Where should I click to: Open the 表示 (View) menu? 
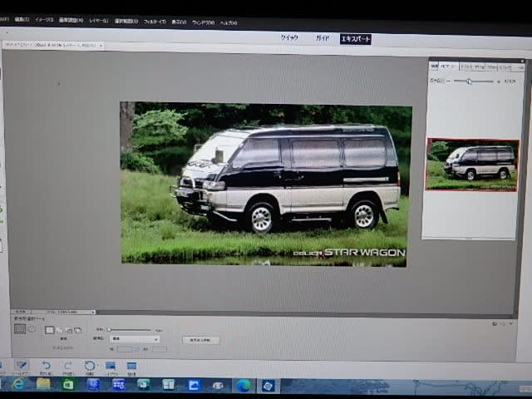point(179,22)
